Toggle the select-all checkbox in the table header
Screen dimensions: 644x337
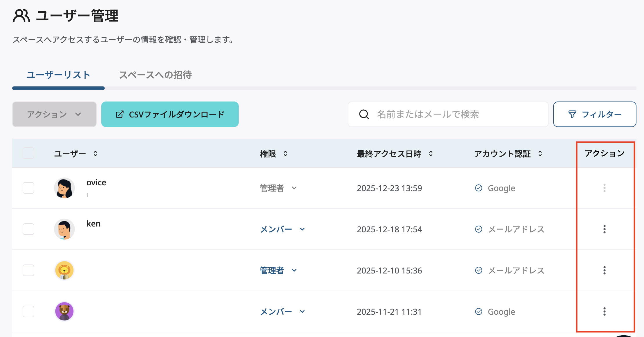[x=28, y=153]
